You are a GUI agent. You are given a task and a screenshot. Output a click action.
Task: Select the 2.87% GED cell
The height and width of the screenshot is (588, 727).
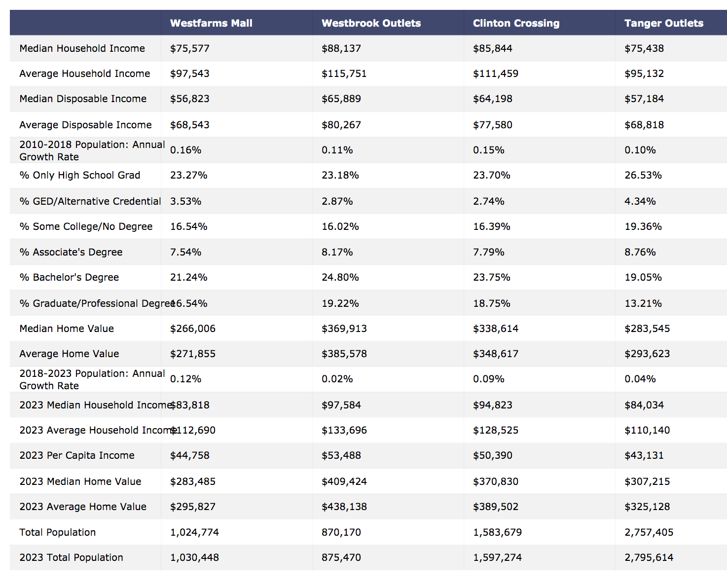[x=337, y=201]
